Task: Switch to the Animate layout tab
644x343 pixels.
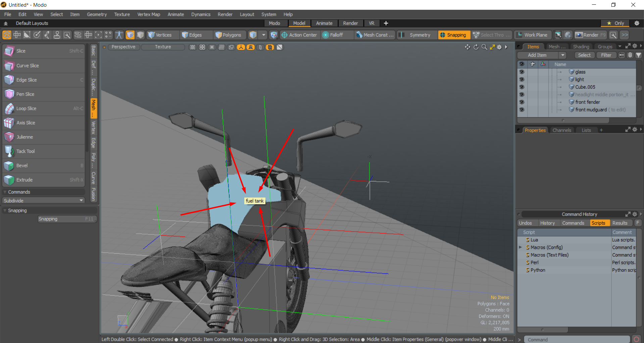Action: click(324, 23)
